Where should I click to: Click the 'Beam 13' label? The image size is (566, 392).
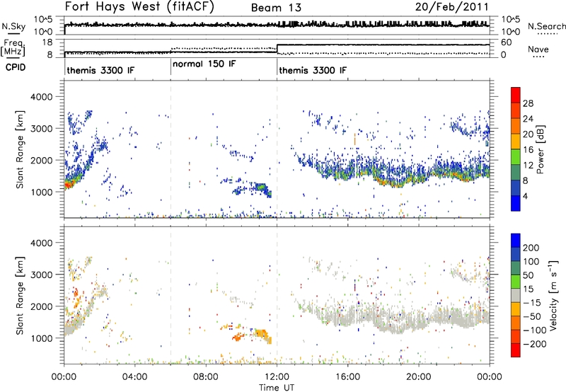[x=276, y=8]
